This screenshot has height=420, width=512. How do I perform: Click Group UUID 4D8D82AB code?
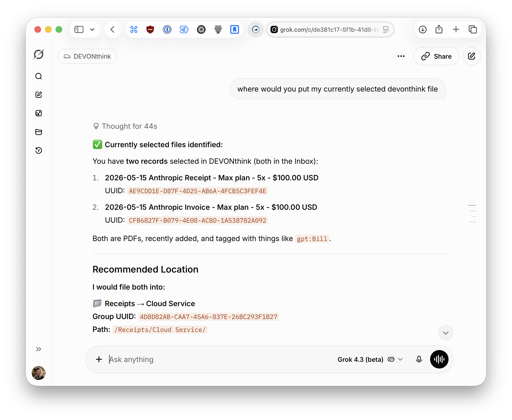pyautogui.click(x=209, y=317)
